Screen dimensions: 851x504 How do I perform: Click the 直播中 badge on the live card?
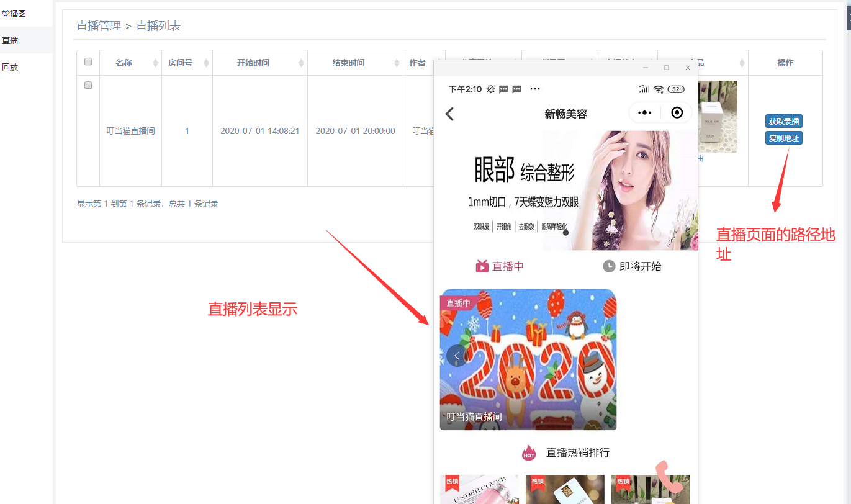pyautogui.click(x=458, y=303)
